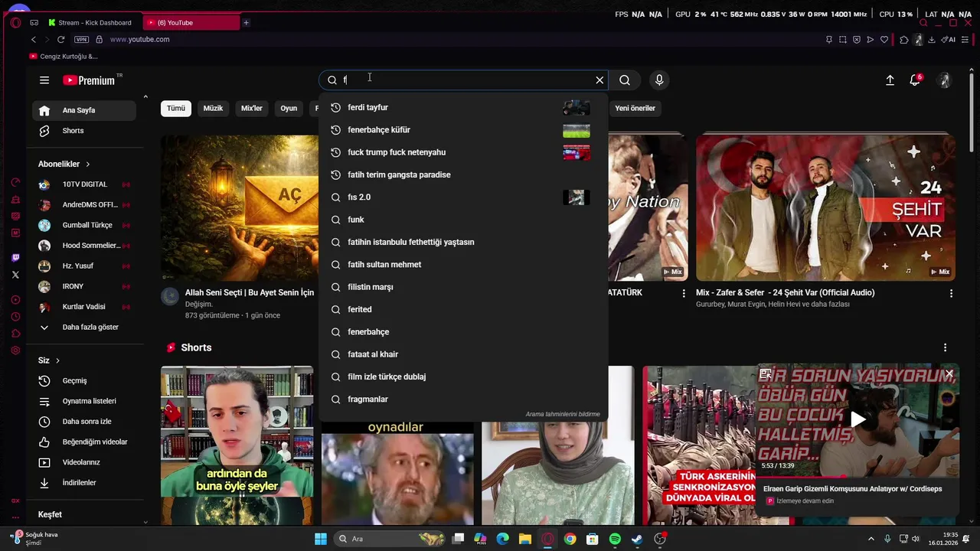980x551 pixels.
Task: Open Oynatma listeleri
Action: pos(84,401)
